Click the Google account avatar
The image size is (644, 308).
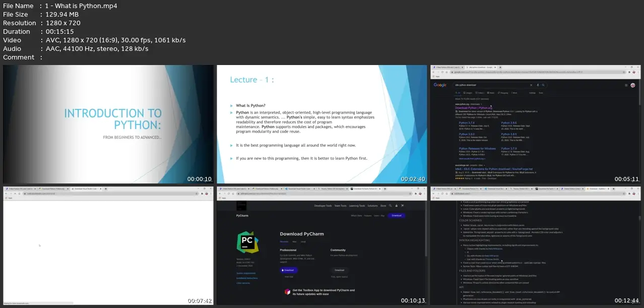pyautogui.click(x=633, y=85)
